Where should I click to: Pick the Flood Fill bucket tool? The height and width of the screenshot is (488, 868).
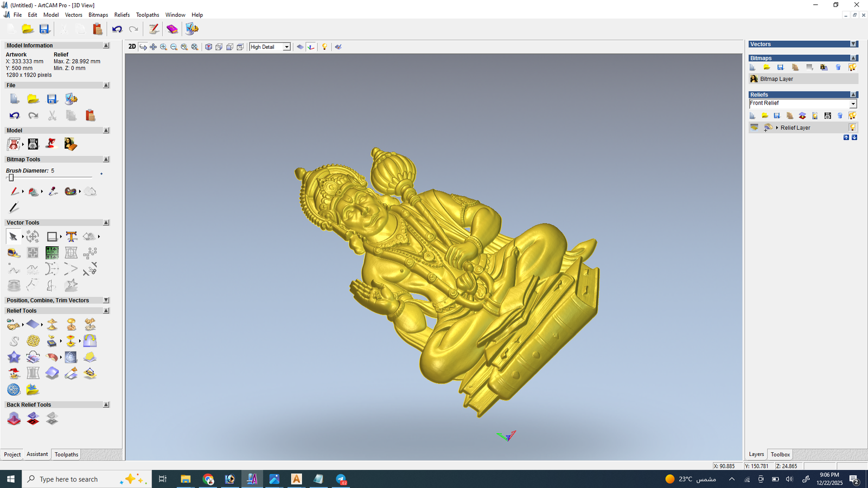pyautogui.click(x=33, y=191)
